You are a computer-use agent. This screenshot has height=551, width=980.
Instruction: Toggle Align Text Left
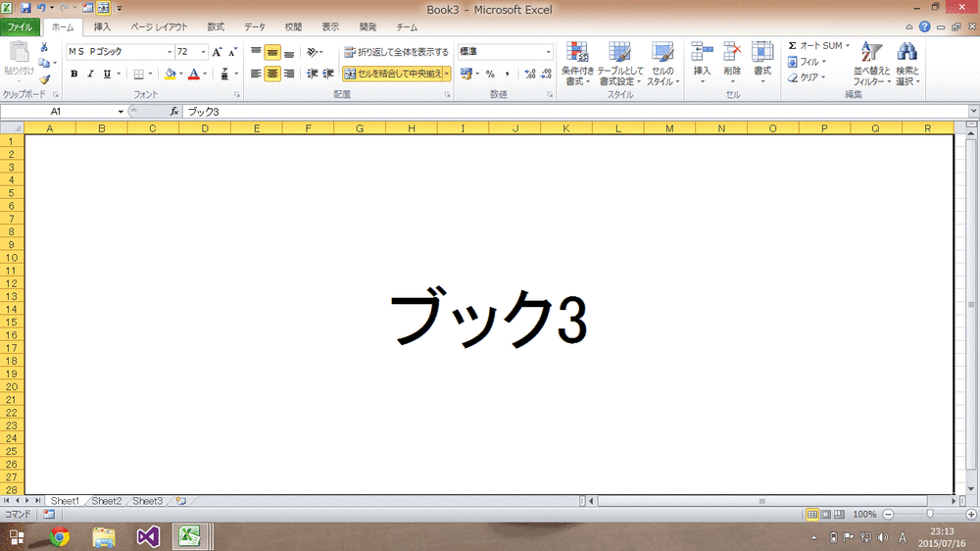[x=256, y=74]
